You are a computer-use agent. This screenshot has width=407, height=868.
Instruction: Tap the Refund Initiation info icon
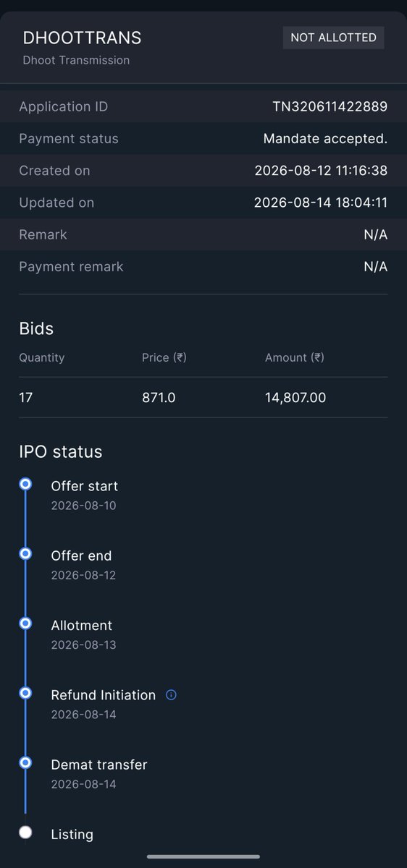pyautogui.click(x=171, y=695)
